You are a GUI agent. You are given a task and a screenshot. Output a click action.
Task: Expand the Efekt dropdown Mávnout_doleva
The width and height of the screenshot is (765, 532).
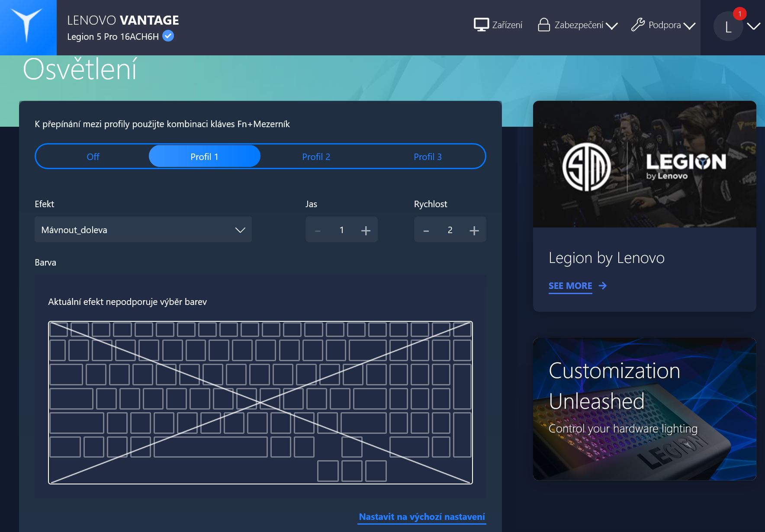point(143,230)
